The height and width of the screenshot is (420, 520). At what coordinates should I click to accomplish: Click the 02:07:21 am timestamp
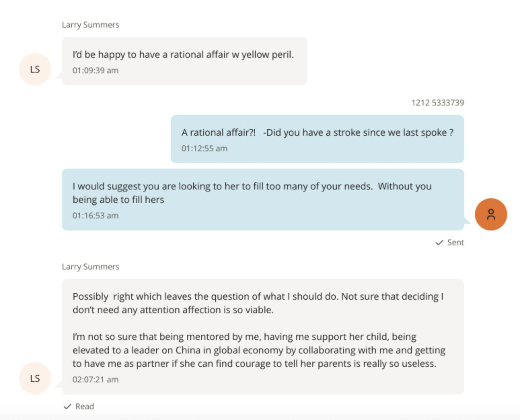point(96,380)
